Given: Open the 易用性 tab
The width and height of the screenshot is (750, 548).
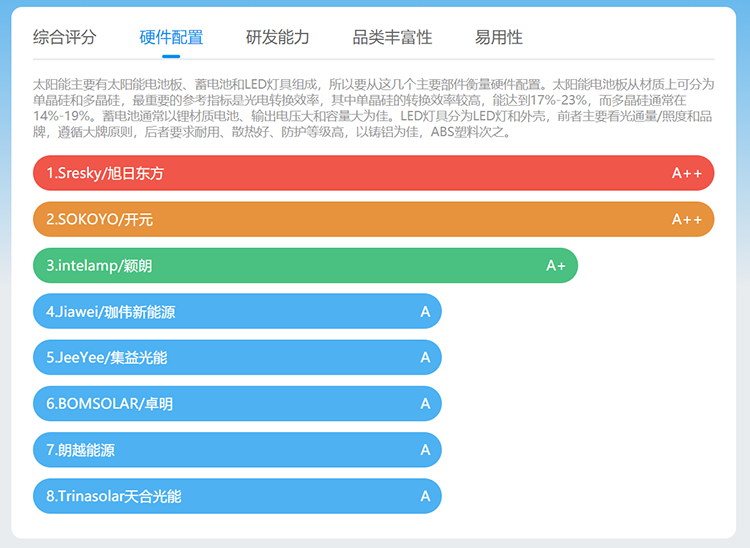Looking at the screenshot, I should [498, 37].
